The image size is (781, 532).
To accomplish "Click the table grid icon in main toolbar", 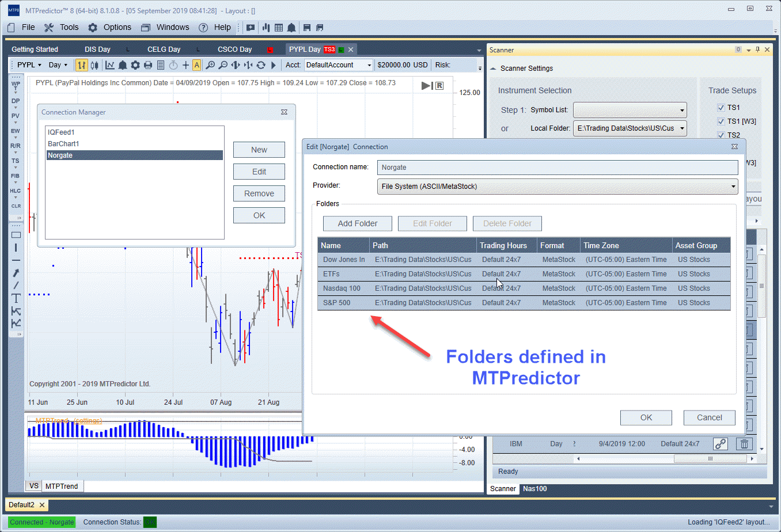I will (x=279, y=28).
